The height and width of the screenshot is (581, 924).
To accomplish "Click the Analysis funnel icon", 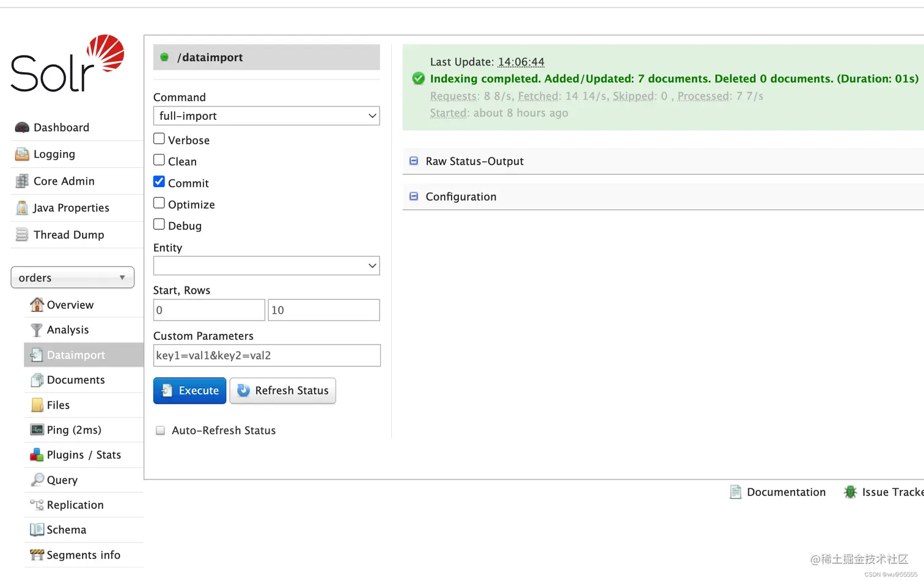I will [x=37, y=330].
